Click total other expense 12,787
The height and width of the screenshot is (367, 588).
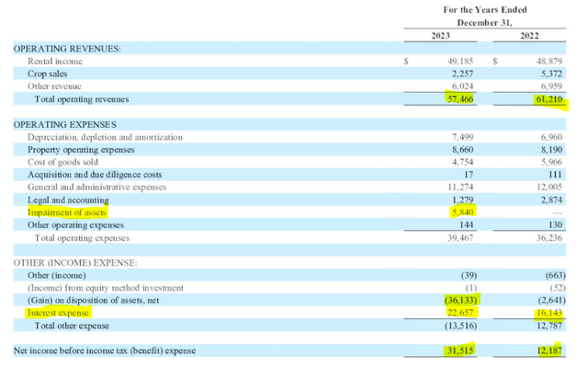pos(549,326)
